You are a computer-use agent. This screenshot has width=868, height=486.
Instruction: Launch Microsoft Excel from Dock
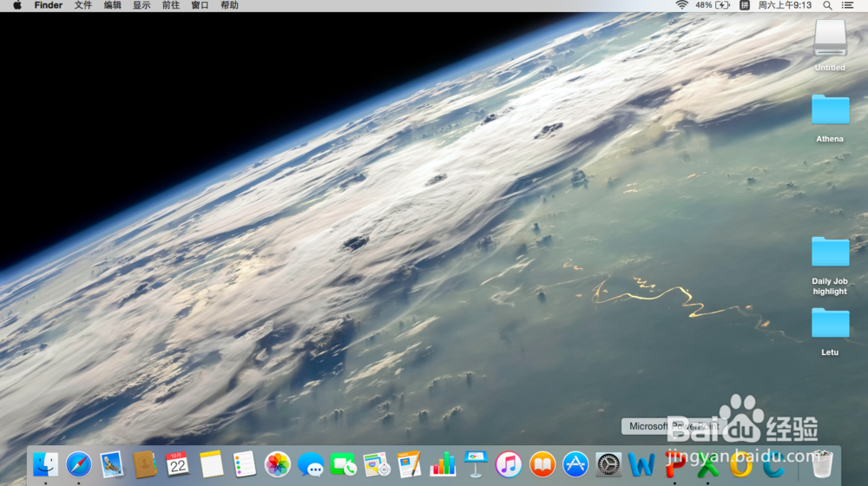(707, 463)
